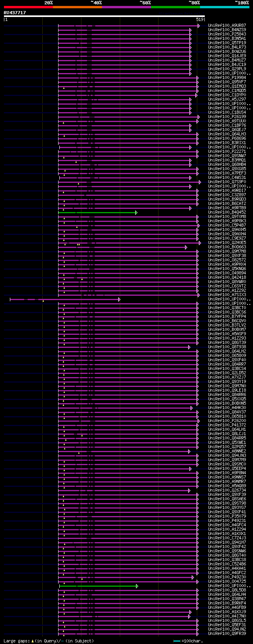This screenshot has width=253, height=644.
Task: Select the UniRef100_A4HK30 entry
Action: 227,408
